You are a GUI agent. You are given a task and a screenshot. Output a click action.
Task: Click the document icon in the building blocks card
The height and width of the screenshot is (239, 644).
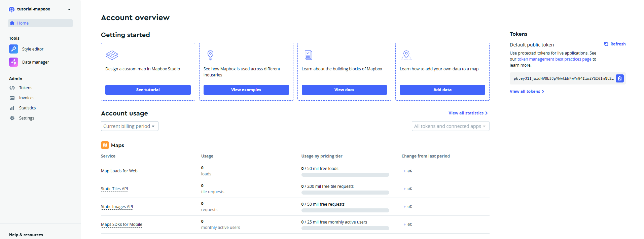[x=309, y=55]
